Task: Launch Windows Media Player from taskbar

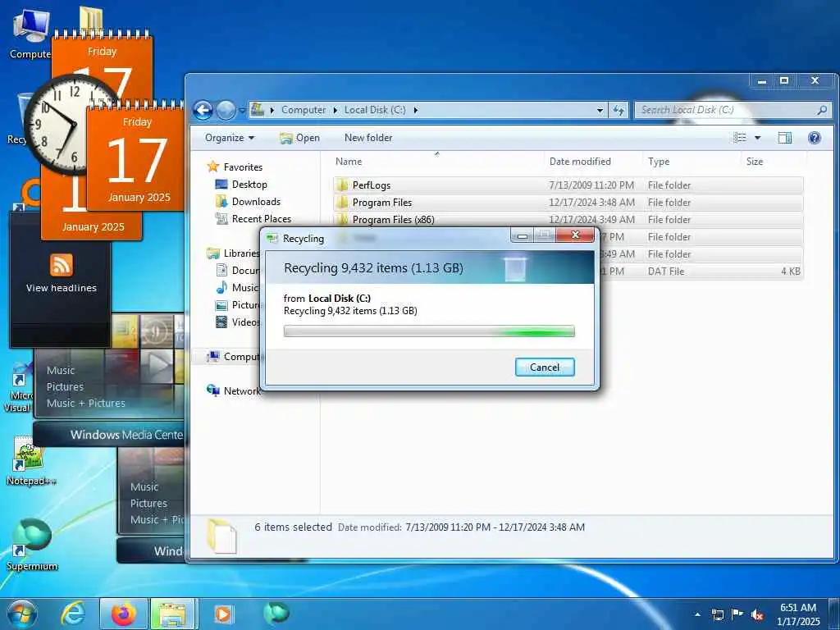Action: coord(223,614)
